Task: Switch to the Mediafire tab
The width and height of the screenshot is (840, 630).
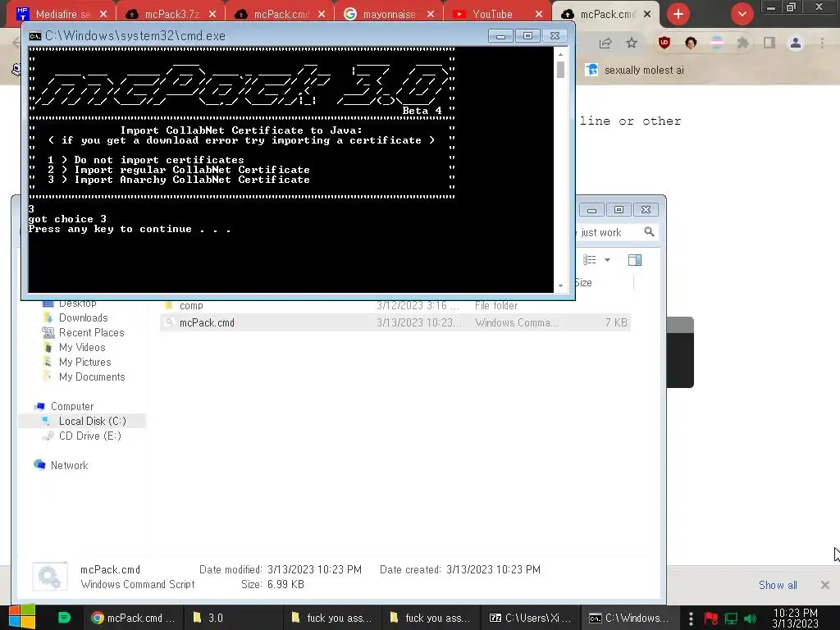Action: click(x=61, y=14)
